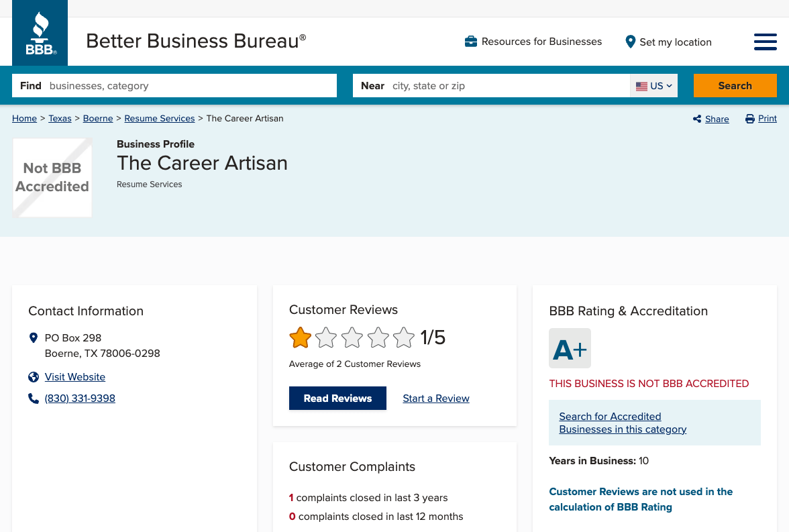Click the BBB torch logo
The width and height of the screenshot is (789, 532).
(x=40, y=34)
